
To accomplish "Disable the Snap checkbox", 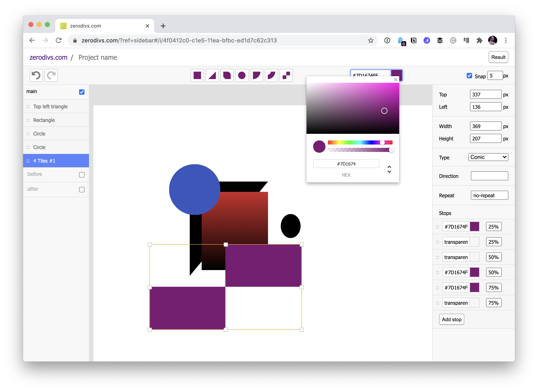I will [x=469, y=76].
